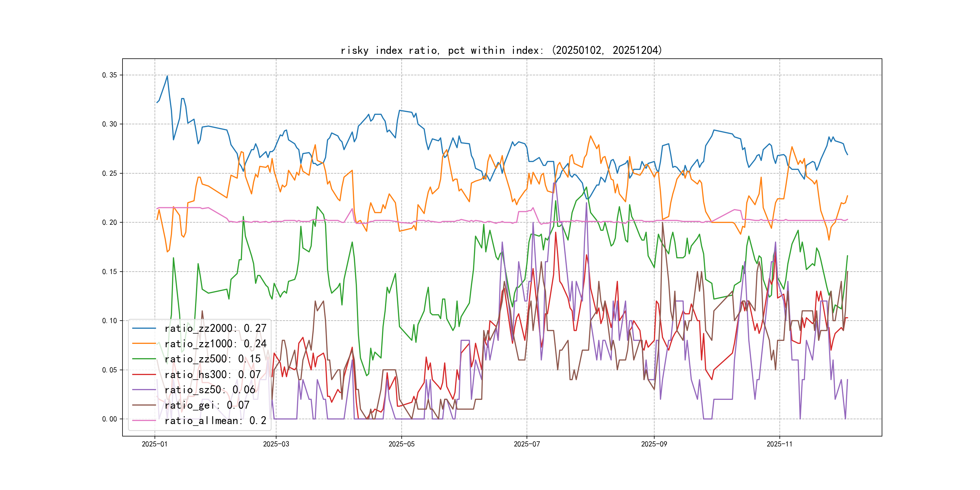
Task: Click the chart title text
Action: pos(501,50)
